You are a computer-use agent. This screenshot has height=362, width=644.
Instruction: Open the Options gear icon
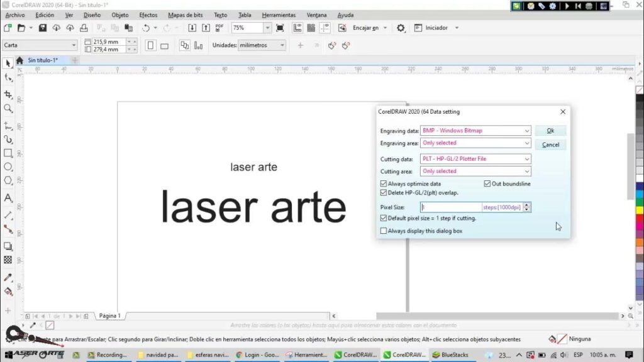pos(401,28)
